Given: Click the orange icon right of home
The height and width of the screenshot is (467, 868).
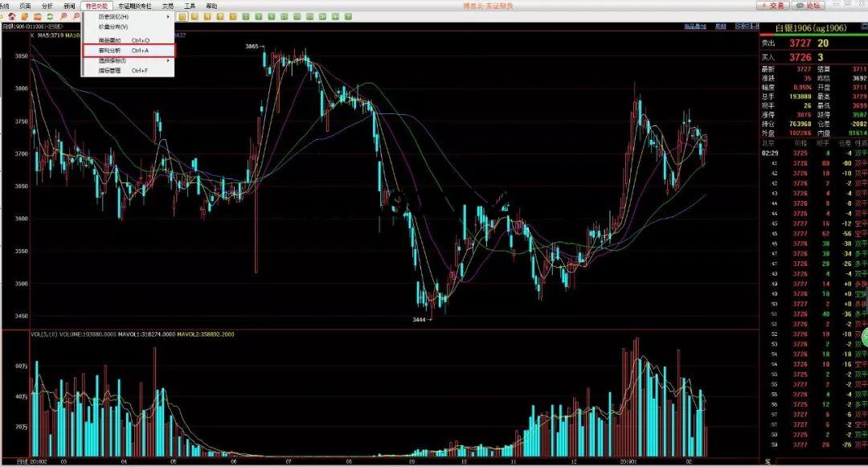Looking at the screenshot, I should [25, 16].
